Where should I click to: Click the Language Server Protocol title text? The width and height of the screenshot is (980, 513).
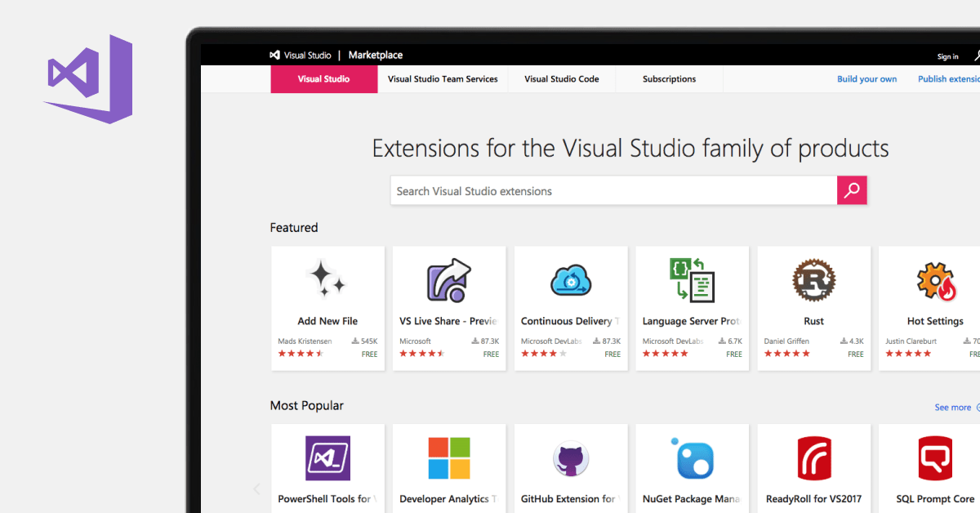pyautogui.click(x=692, y=321)
